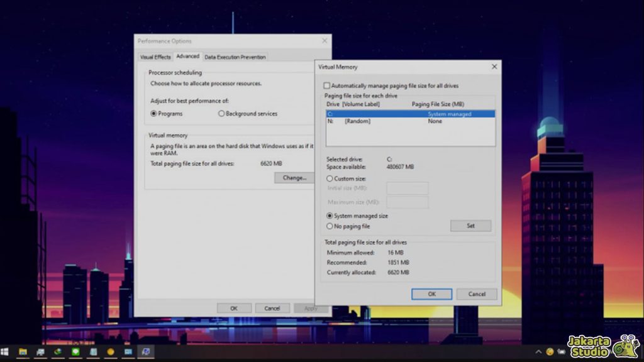644x362 pixels.
Task: Choose Background services for best performance
Action: click(221, 113)
